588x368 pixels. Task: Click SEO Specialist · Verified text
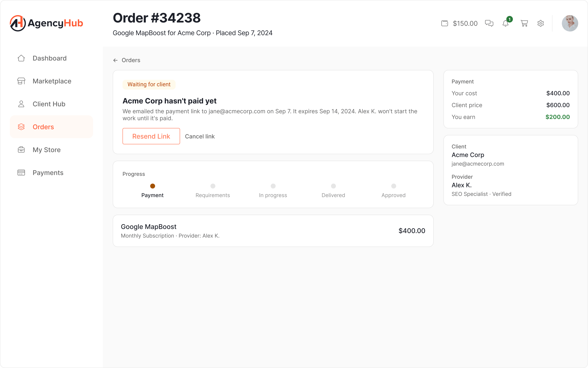pyautogui.click(x=481, y=194)
